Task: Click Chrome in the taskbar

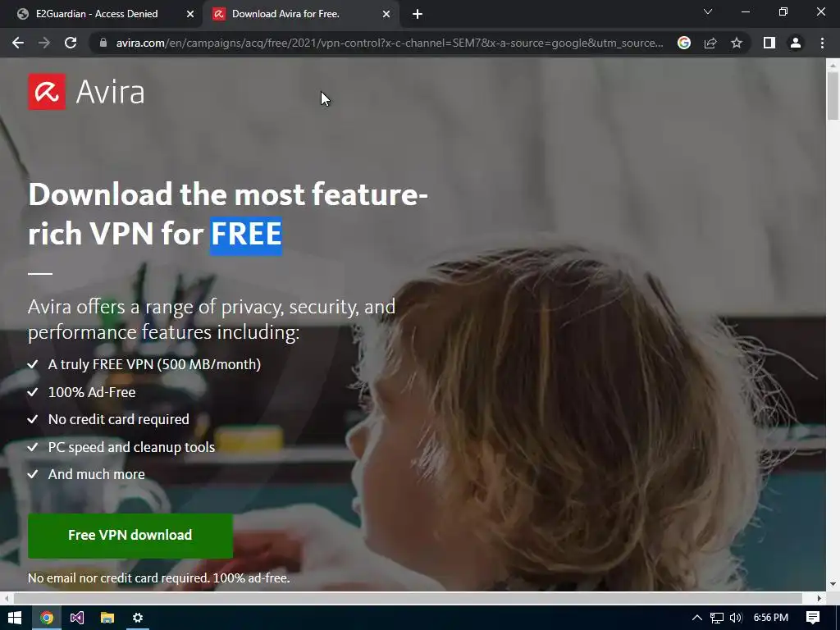Action: coord(47,618)
